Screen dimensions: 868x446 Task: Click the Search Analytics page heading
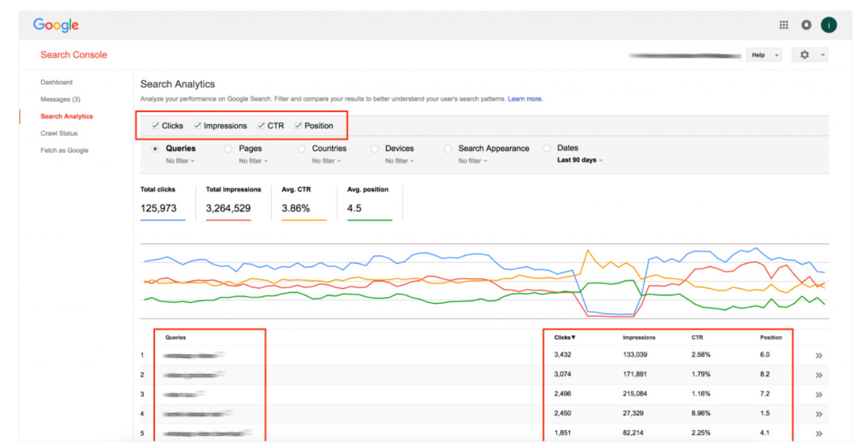[x=178, y=85]
